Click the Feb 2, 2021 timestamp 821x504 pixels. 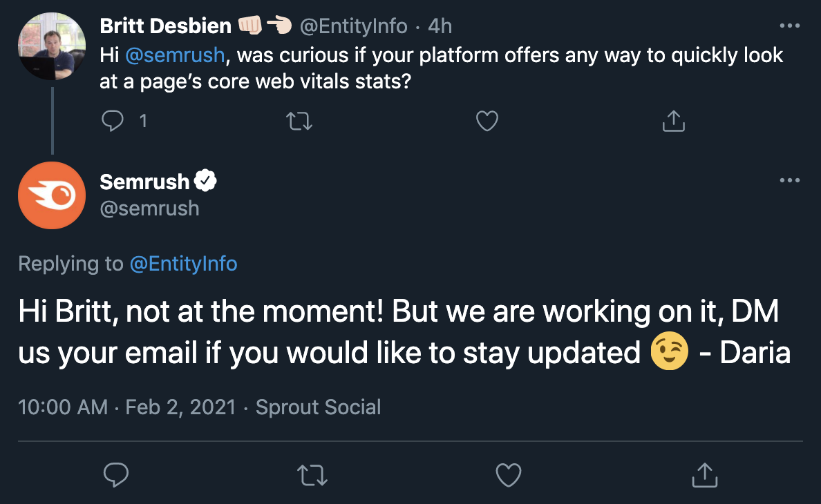180,407
